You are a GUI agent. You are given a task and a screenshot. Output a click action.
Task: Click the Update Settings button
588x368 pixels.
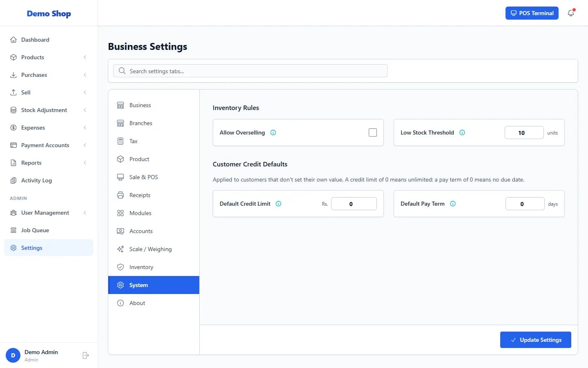coord(536,340)
